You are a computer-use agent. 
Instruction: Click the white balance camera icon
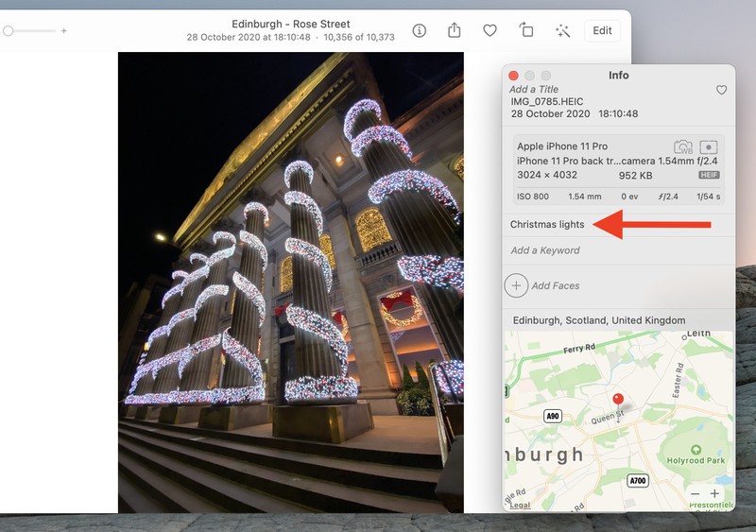point(682,146)
